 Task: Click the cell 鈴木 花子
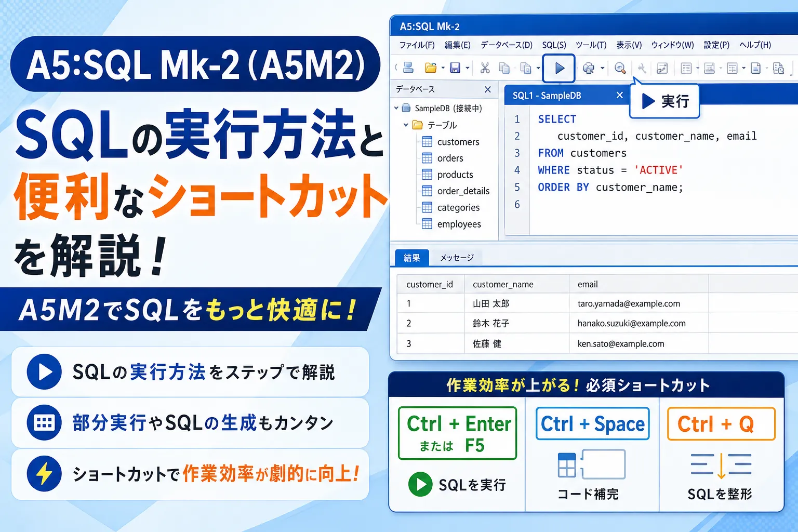point(516,323)
